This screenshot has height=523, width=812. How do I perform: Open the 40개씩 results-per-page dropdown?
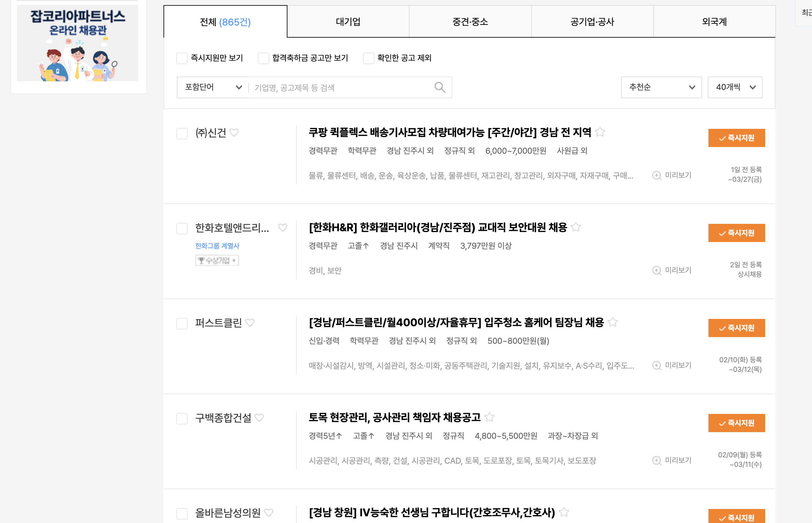[735, 87]
